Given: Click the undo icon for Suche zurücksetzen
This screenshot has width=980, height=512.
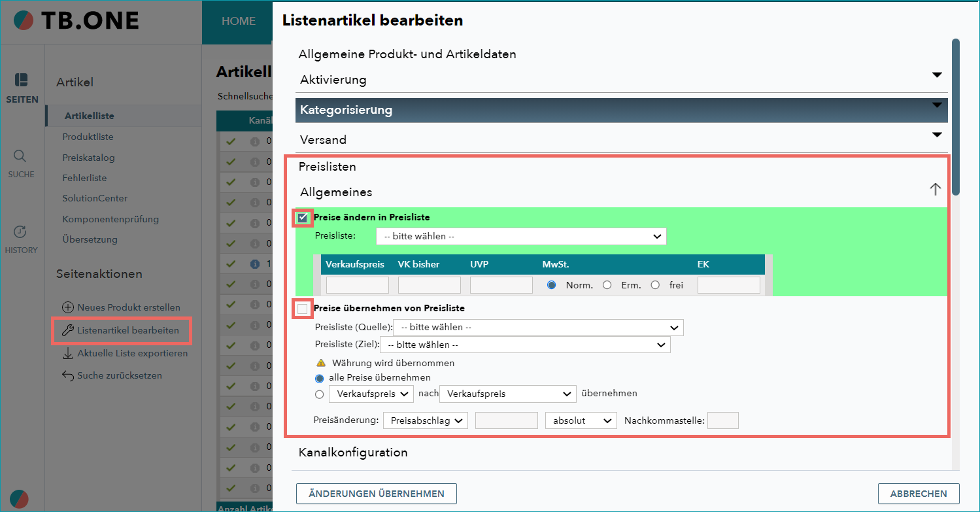Looking at the screenshot, I should pyautogui.click(x=68, y=375).
